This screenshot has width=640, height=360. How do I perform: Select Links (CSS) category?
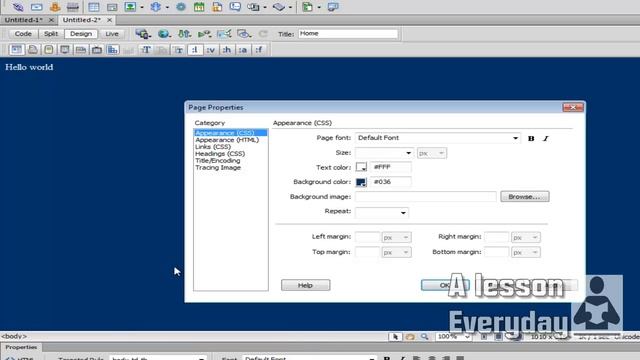pos(213,147)
